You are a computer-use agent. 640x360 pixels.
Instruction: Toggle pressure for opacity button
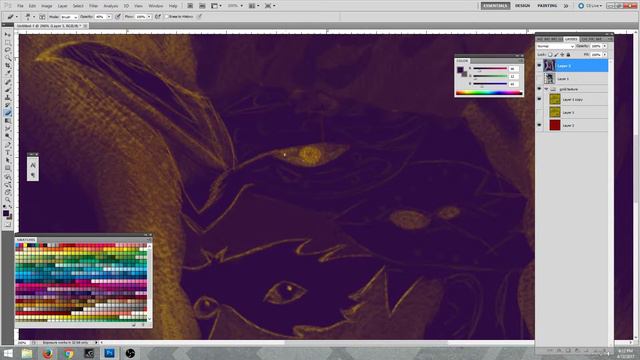[118, 17]
